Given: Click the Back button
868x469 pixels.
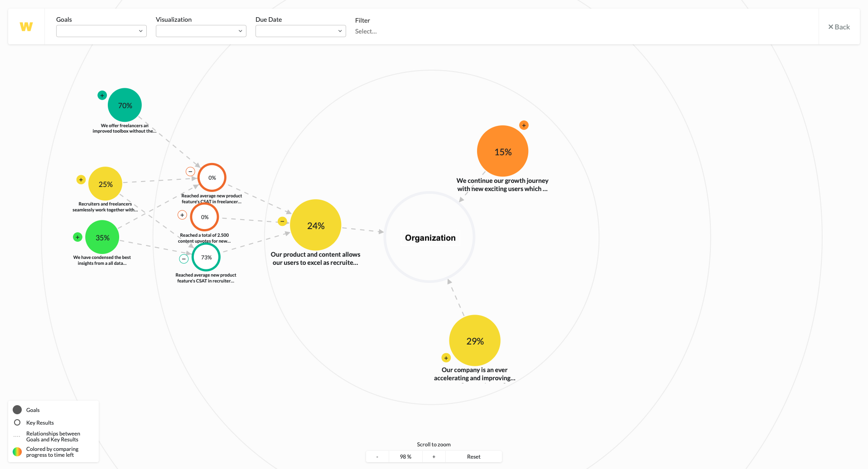Looking at the screenshot, I should tap(839, 27).
